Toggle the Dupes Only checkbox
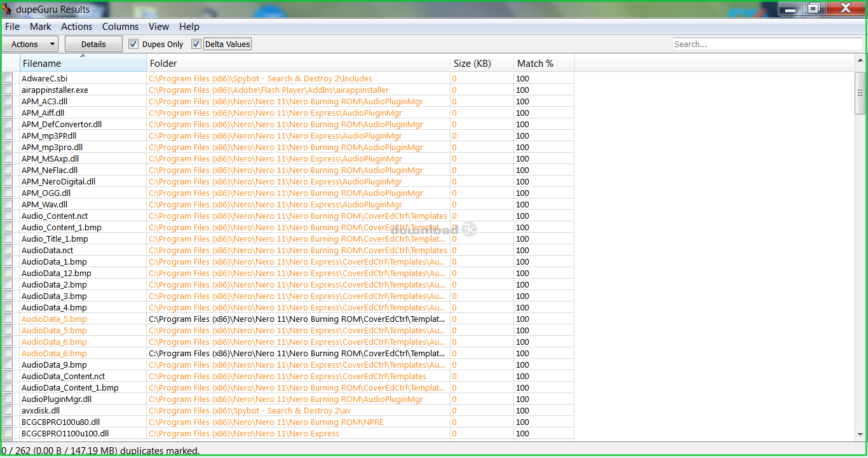The image size is (868, 458). (133, 44)
